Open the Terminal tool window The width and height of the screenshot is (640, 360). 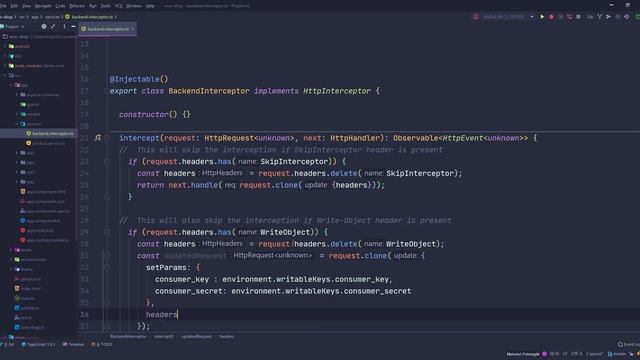coord(73,345)
